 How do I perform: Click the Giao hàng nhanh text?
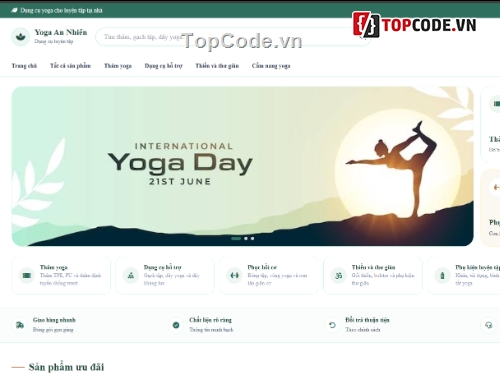pos(54,320)
